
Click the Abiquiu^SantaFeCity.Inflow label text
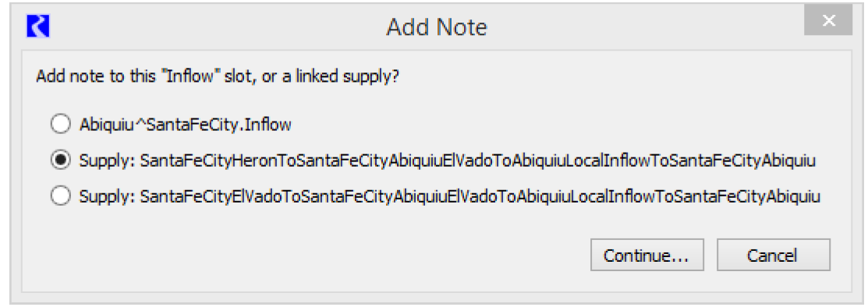(186, 125)
